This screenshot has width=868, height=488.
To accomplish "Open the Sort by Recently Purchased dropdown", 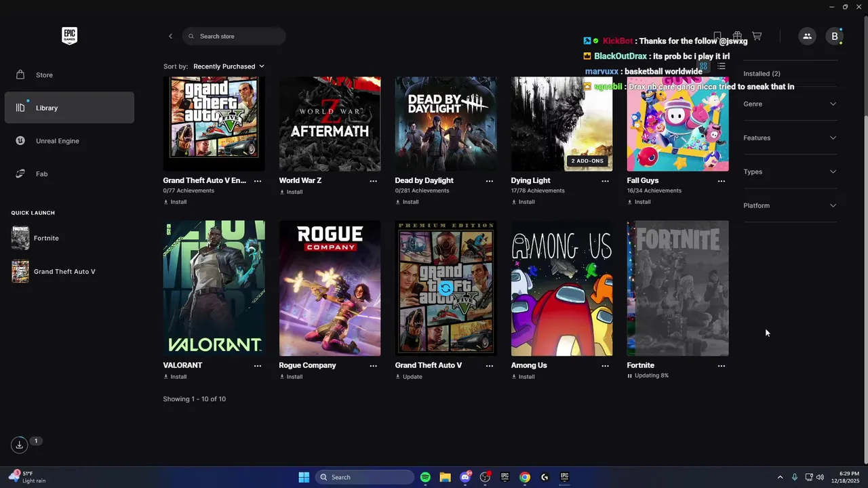I will (x=229, y=66).
